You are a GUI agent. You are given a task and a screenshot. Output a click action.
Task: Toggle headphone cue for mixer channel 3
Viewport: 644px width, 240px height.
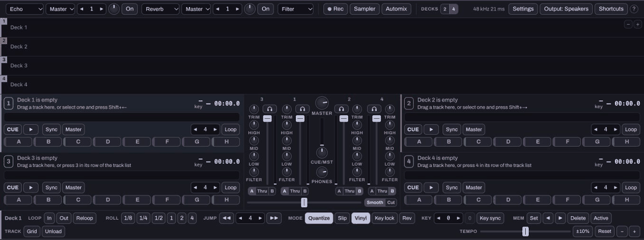pyautogui.click(x=270, y=109)
